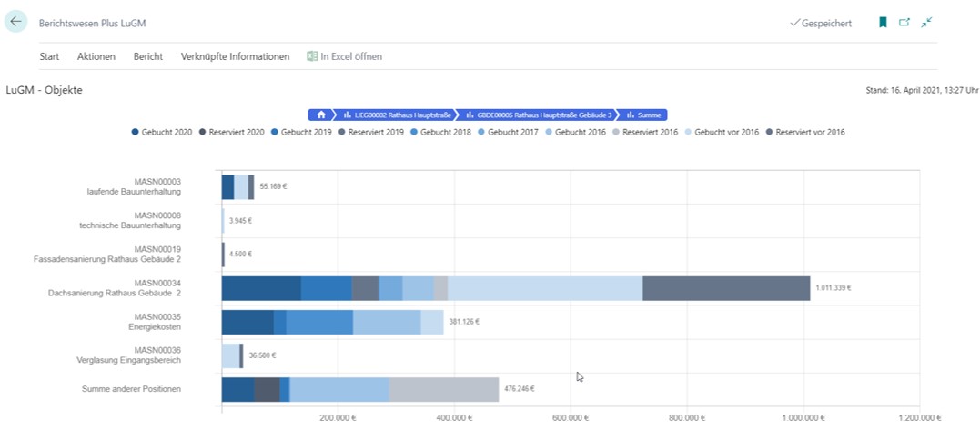This screenshot has height=430, width=980.
Task: Click the back arrow button
Action: click(x=15, y=23)
